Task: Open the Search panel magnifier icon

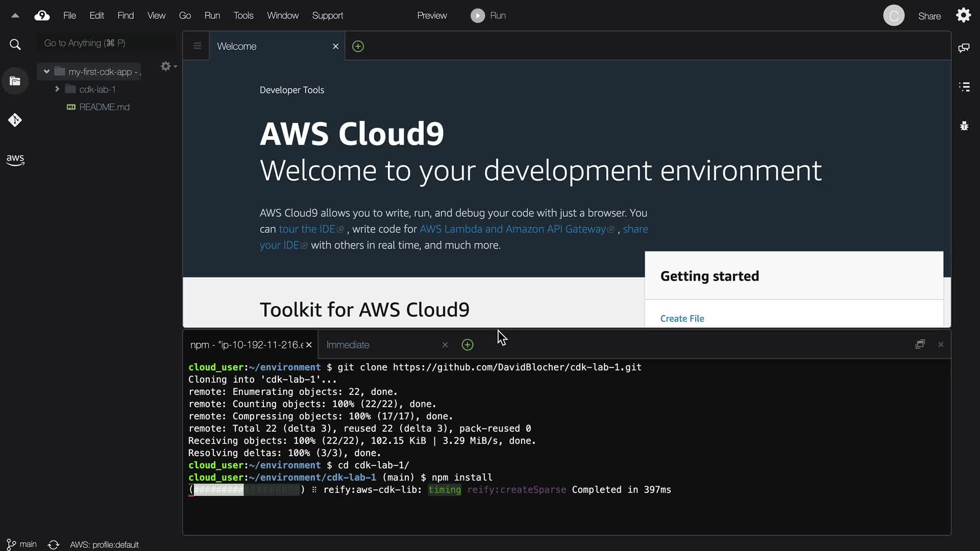Action: click(x=15, y=45)
